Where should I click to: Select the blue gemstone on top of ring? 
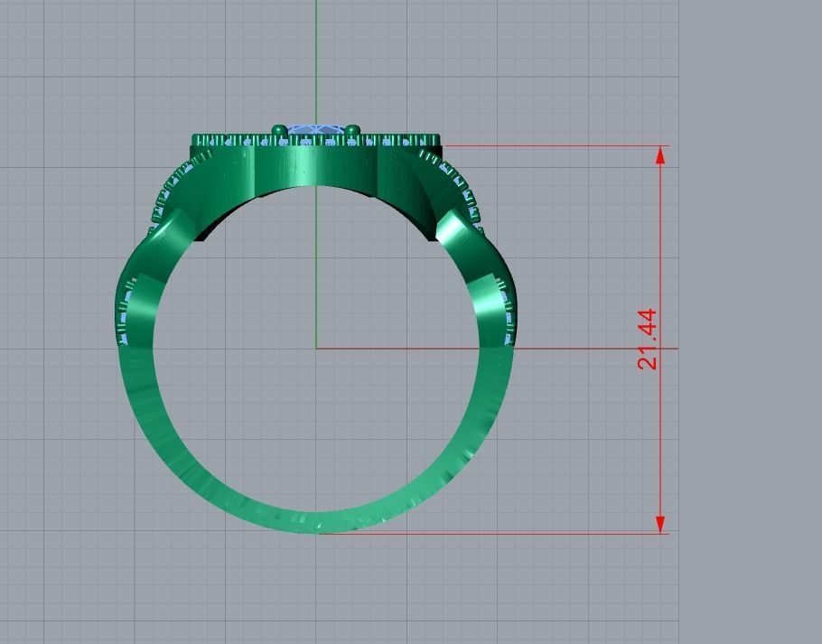[x=316, y=128]
